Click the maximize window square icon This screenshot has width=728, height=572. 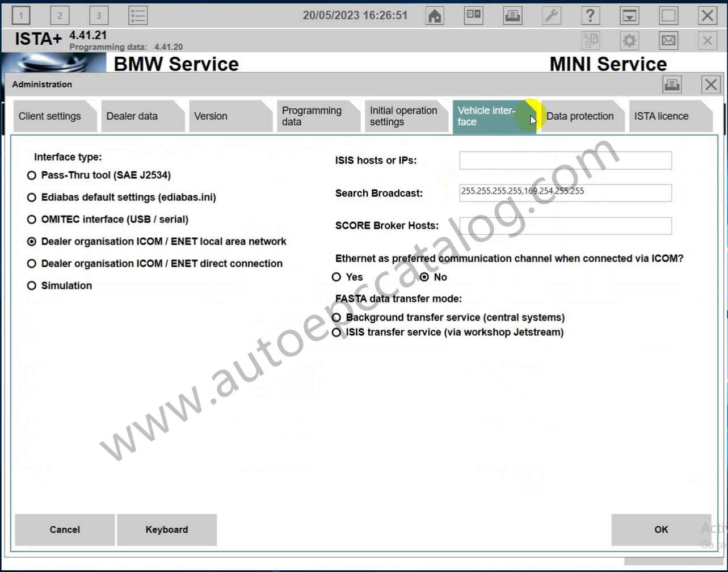tap(668, 15)
